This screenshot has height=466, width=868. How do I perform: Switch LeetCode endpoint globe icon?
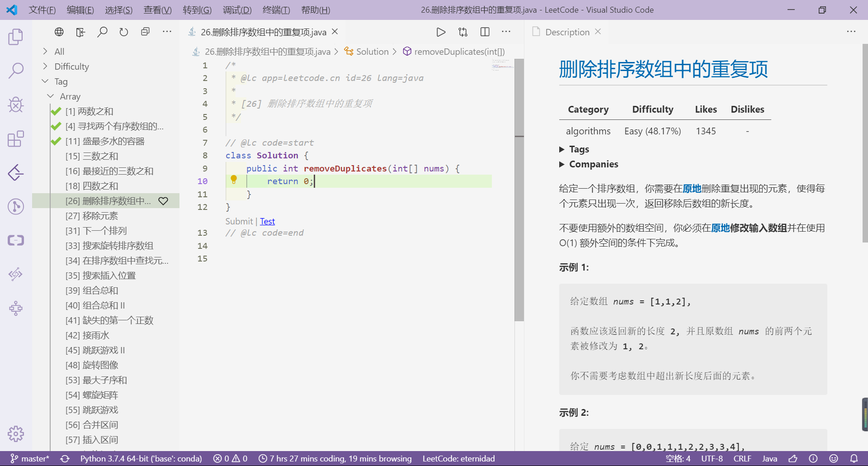59,32
